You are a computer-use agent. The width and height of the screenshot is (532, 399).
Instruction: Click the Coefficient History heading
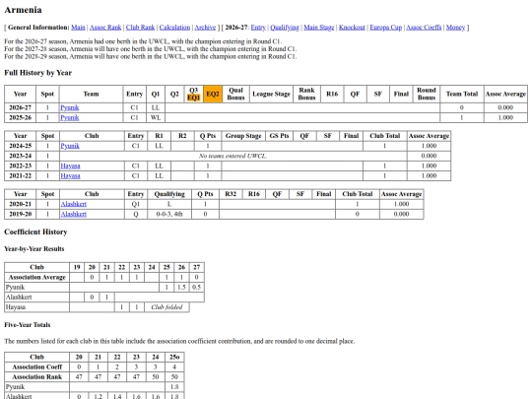point(35,233)
